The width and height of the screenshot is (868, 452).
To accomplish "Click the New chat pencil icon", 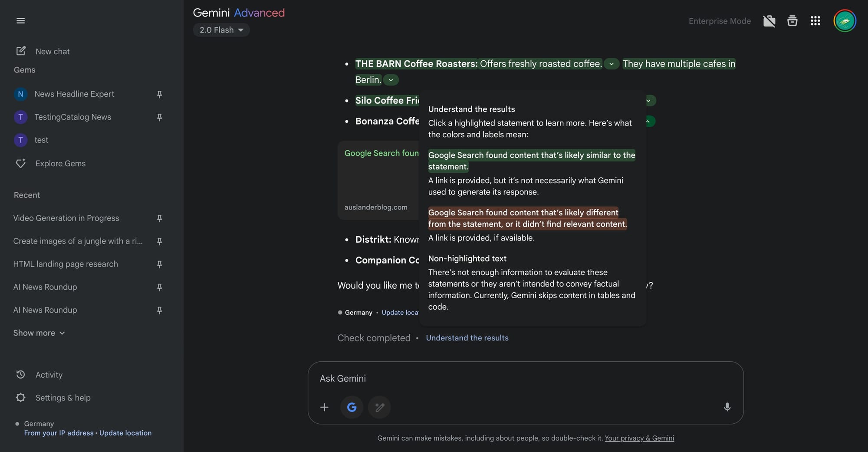I will click(x=21, y=51).
